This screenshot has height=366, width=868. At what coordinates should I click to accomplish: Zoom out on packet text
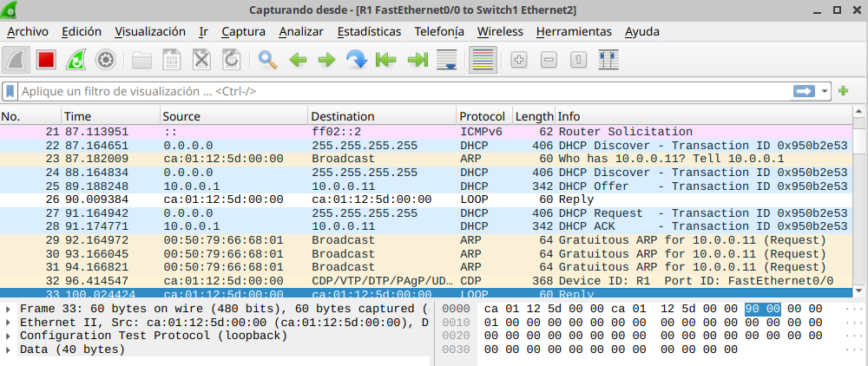(549, 60)
